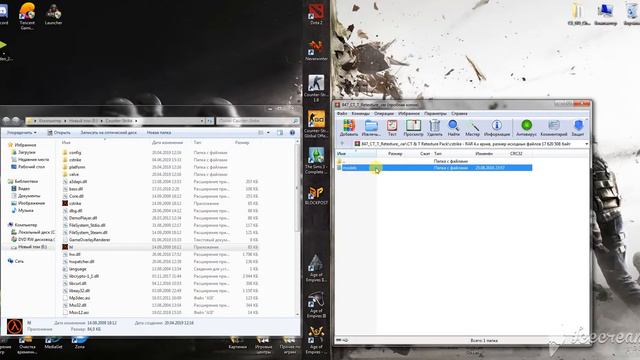Click the Новая папка button
The width and height of the screenshot is (640, 360).
pos(159,133)
